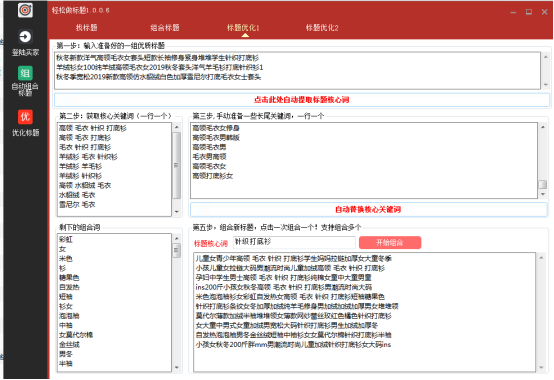This screenshot has height=380, width=554.
Task: Select 金丝绒 in remaining words list
Action: point(69,344)
